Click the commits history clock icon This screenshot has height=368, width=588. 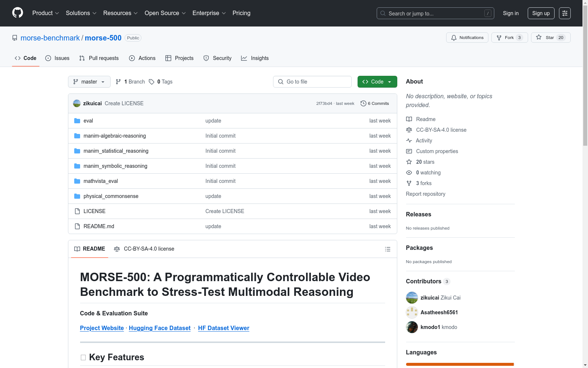tap(363, 103)
